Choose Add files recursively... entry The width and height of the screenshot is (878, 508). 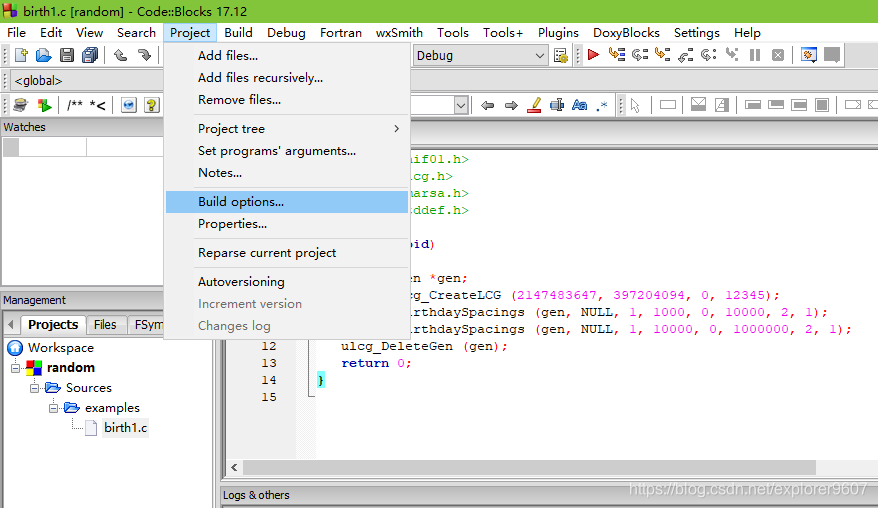(x=287, y=78)
